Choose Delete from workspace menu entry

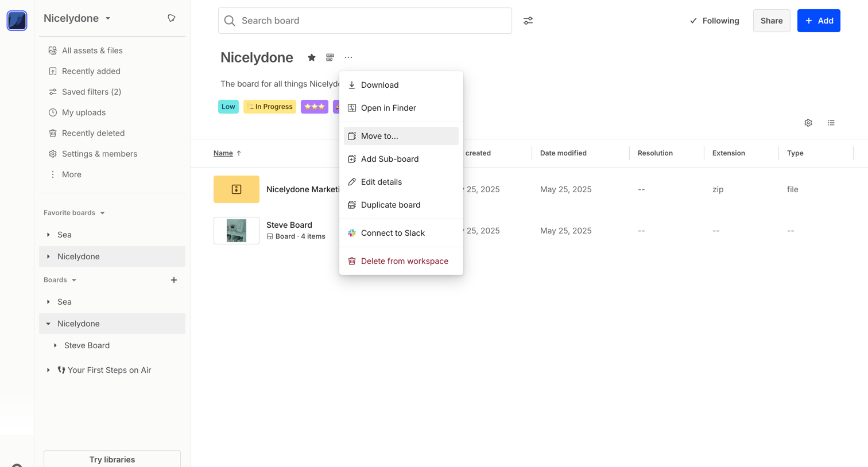click(401, 261)
